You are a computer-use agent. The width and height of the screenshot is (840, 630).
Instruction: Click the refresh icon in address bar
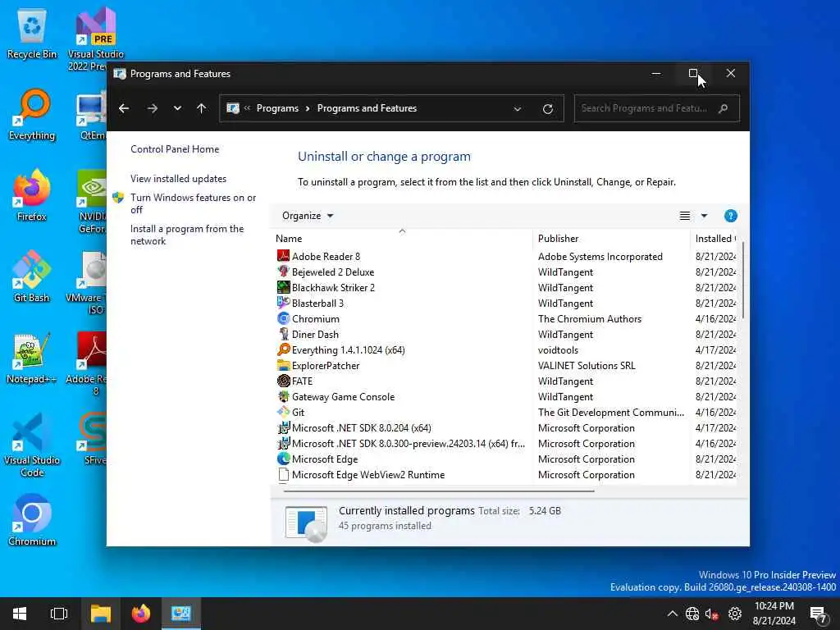[547, 109]
